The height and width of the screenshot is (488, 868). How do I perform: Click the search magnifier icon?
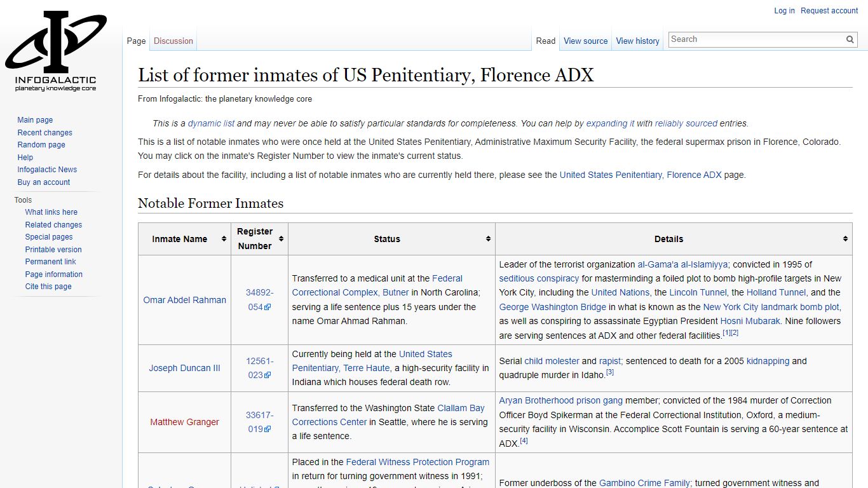tap(850, 39)
